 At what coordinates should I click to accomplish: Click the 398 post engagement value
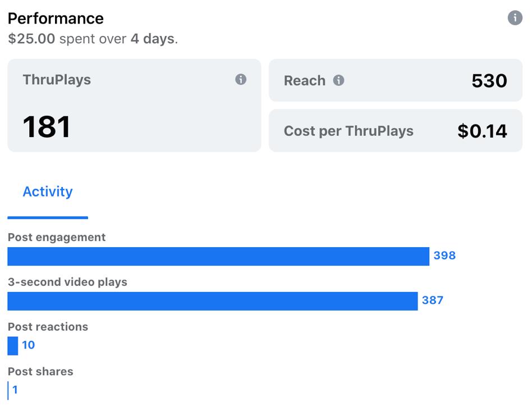(444, 256)
